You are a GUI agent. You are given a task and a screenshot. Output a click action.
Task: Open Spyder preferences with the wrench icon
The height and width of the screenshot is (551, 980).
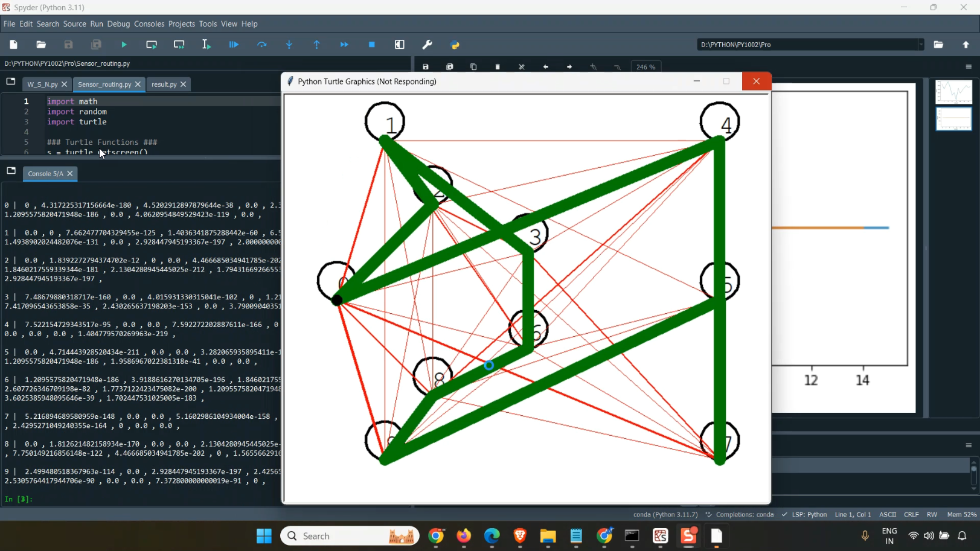click(x=428, y=44)
